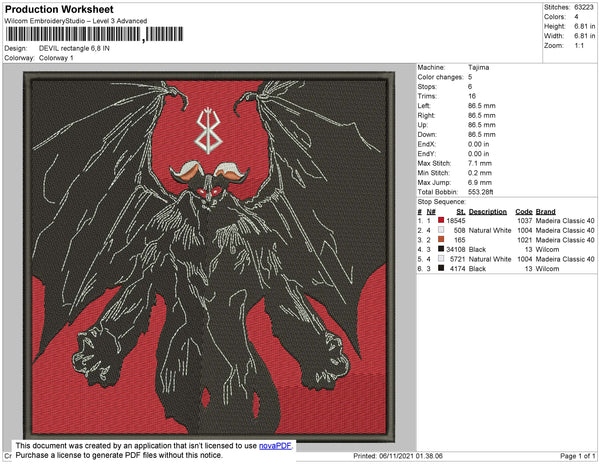Click the Stops value 6
Image resolution: width=600 pixels, height=464 pixels.
click(470, 86)
